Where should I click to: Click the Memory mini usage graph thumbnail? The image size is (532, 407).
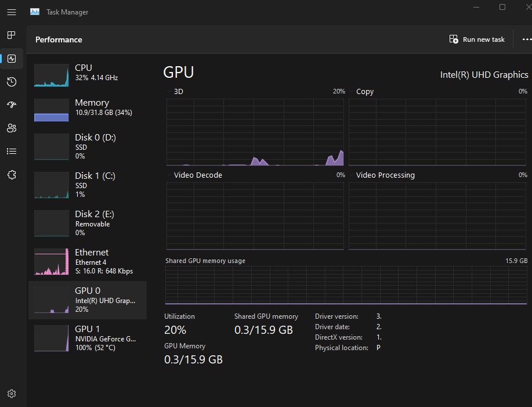pos(52,110)
